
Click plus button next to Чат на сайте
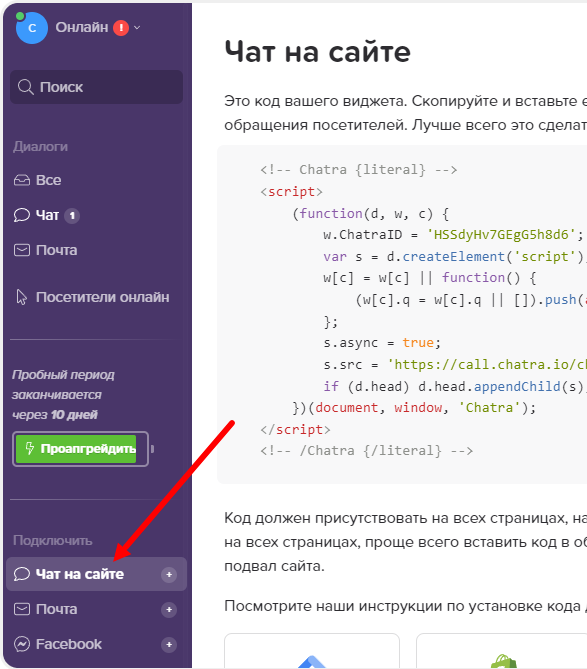tap(169, 575)
